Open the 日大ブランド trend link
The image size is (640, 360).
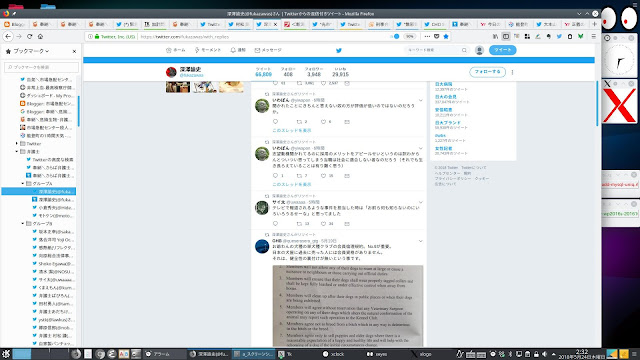(x=447, y=123)
